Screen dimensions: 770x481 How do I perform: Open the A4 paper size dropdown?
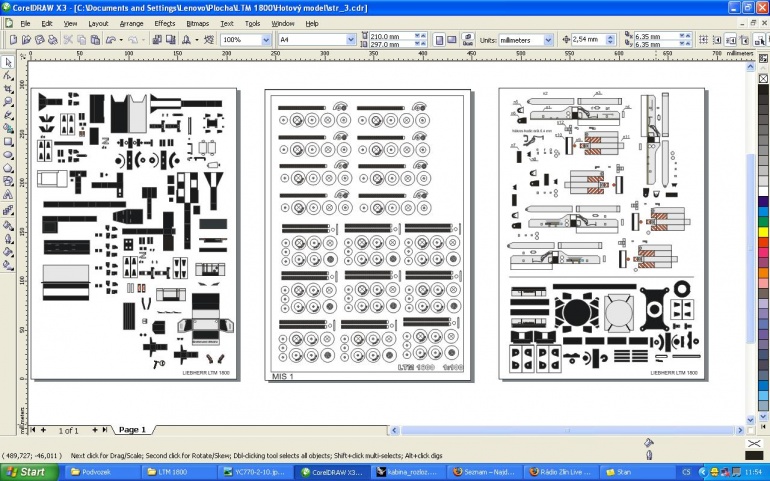[x=351, y=40]
